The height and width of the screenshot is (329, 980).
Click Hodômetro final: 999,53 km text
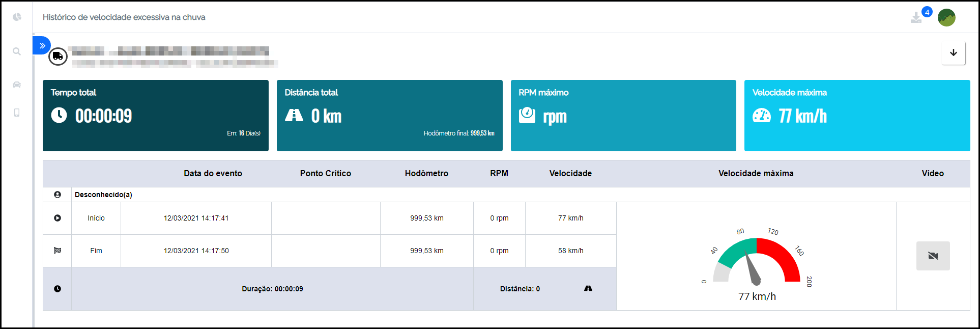(x=459, y=133)
